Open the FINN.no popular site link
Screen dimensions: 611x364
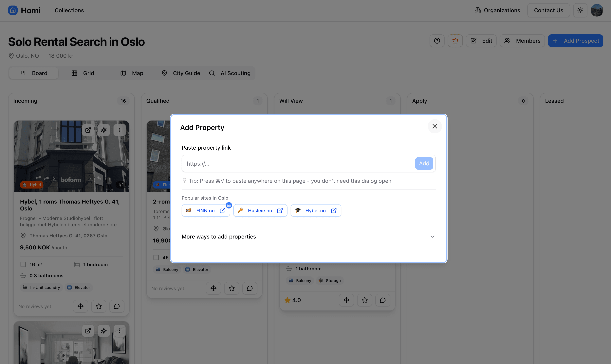(x=206, y=210)
